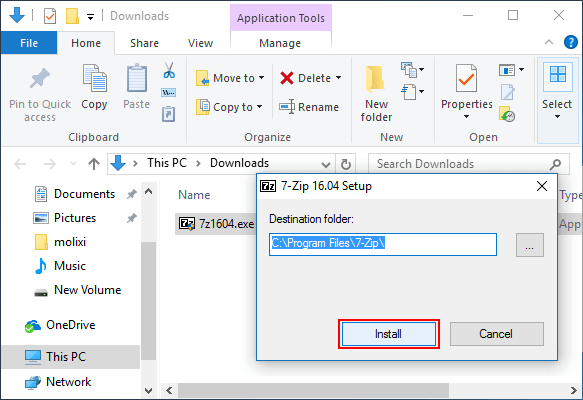Click the New folder icon
583x400 pixels.
[375, 79]
